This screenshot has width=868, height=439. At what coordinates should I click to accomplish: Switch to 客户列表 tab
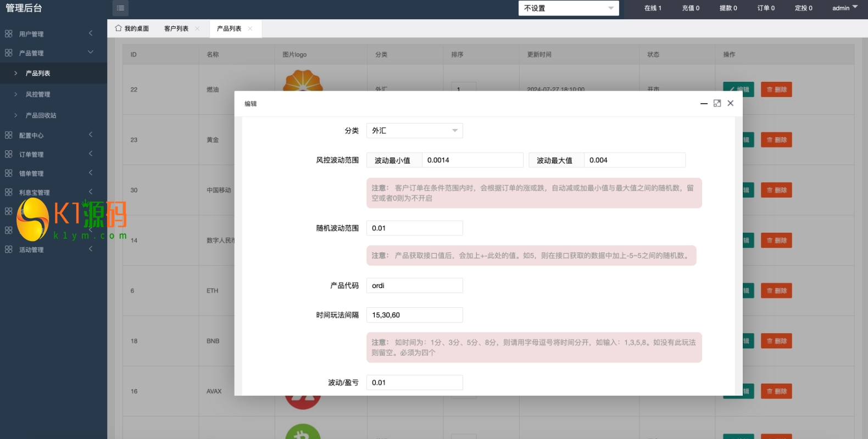click(176, 29)
